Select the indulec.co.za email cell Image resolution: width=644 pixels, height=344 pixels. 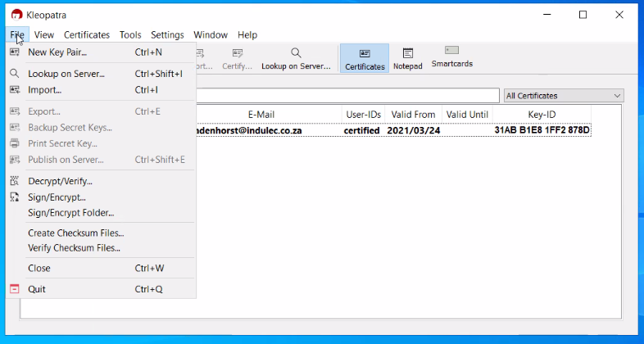tap(249, 130)
